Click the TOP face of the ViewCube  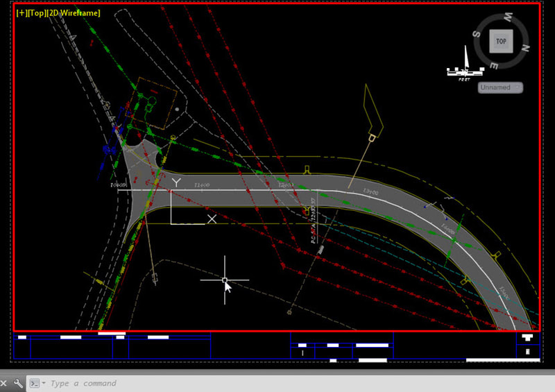coord(501,41)
